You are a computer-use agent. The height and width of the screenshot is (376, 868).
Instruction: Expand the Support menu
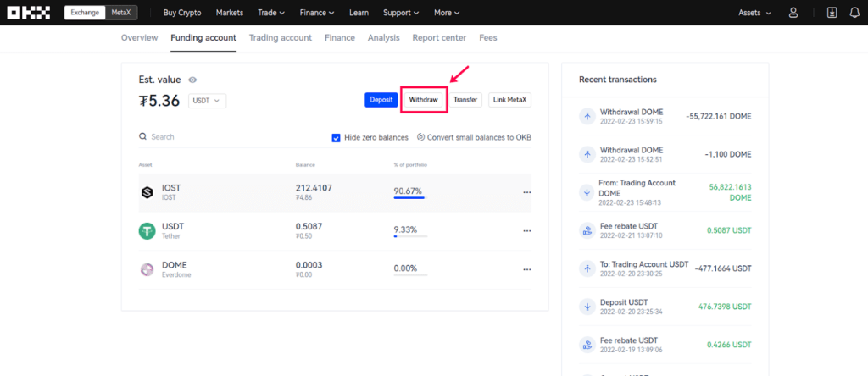(401, 13)
